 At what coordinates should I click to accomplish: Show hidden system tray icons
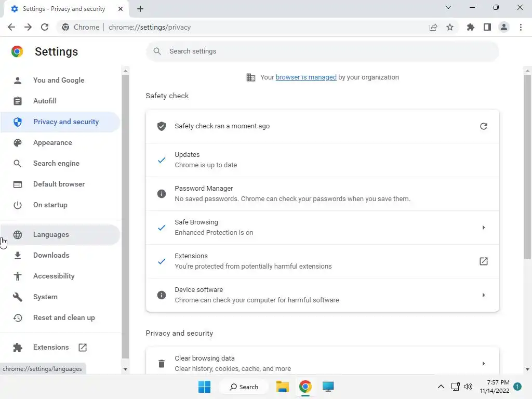click(x=441, y=387)
